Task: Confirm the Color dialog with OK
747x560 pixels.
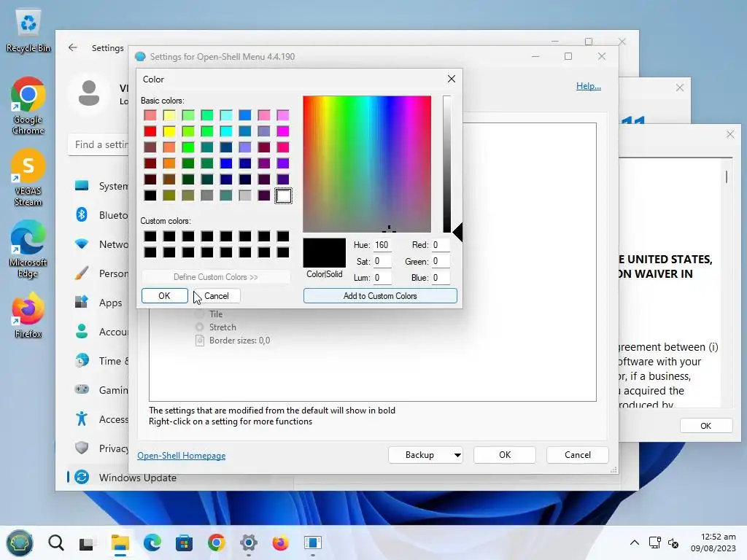Action: tap(164, 296)
